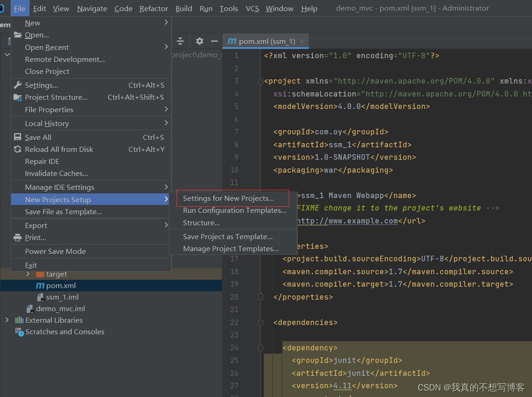The image size is (532, 397).
Task: Fold the project tag at line 3
Action: pos(261,81)
